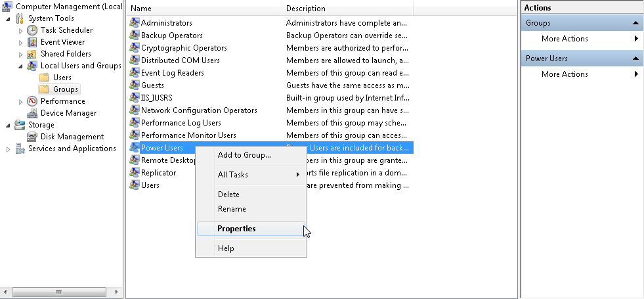
Task: Click the Shared Folders icon
Action: pyautogui.click(x=32, y=54)
